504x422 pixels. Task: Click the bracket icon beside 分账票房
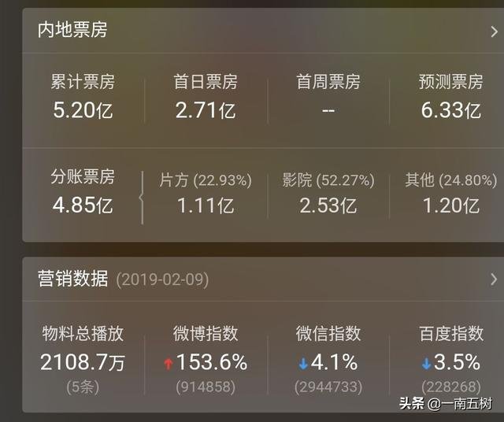pos(142,197)
